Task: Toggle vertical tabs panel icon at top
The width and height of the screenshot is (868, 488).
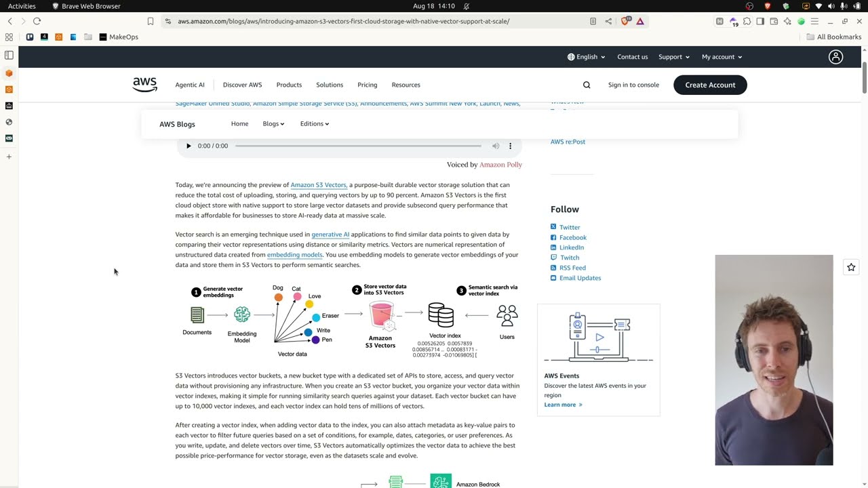Action: [x=9, y=55]
